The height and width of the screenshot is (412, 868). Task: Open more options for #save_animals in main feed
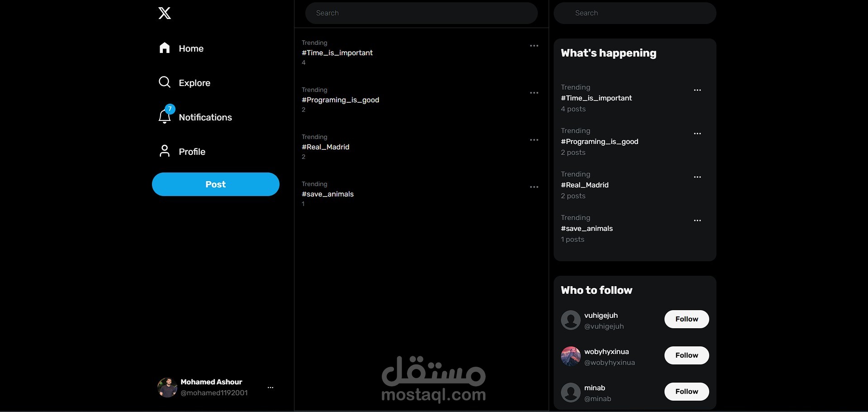(x=534, y=187)
